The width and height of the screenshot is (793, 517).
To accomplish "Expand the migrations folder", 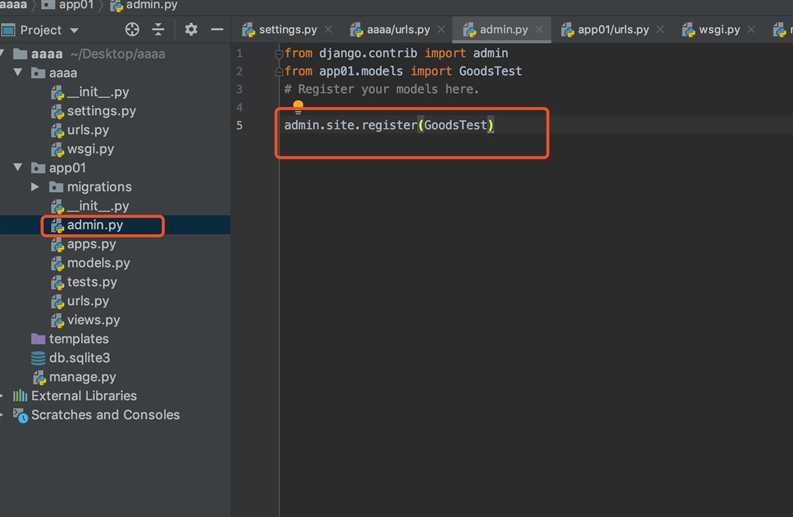I will (x=34, y=187).
